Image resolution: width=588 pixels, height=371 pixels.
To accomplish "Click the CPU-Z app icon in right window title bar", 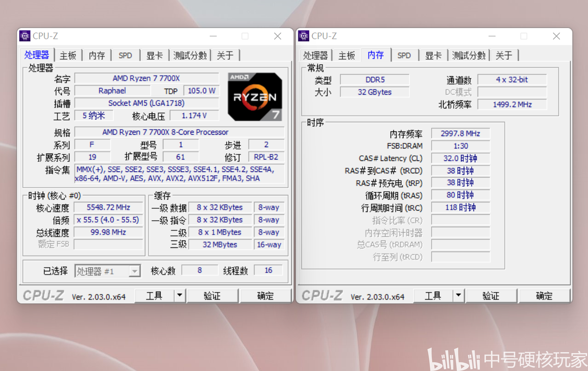I will coord(304,36).
